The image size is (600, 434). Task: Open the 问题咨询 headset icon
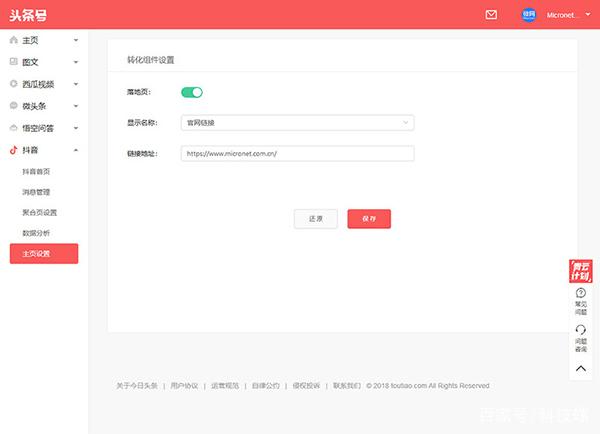click(x=580, y=330)
